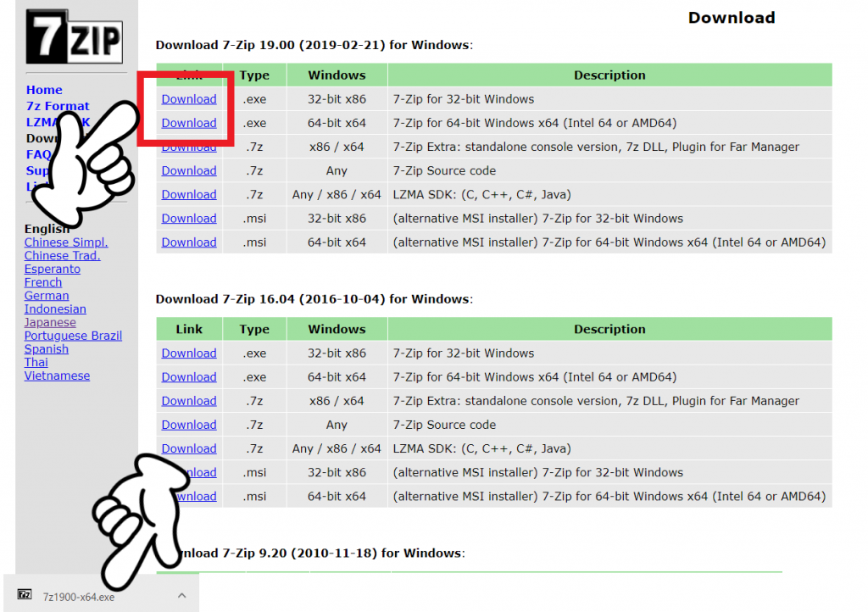Select the Esperanto language link
Image resolution: width=868 pixels, height=612 pixels.
[x=52, y=269]
